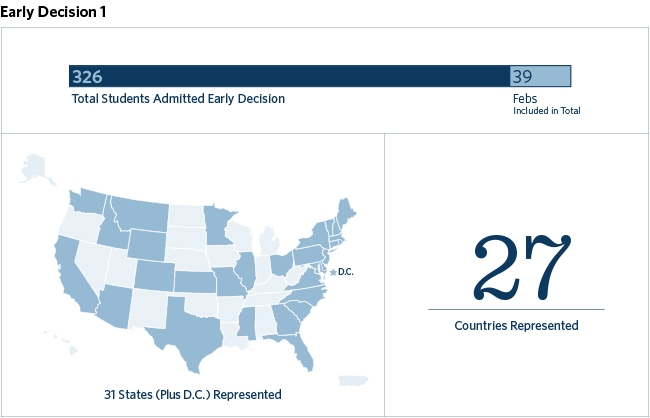Click the "D.C." text label on the map
The image size is (650, 418).
pos(346,271)
